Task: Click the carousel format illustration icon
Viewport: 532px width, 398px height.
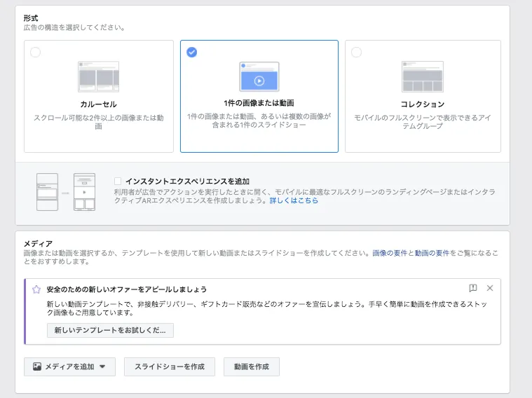Action: click(98, 76)
